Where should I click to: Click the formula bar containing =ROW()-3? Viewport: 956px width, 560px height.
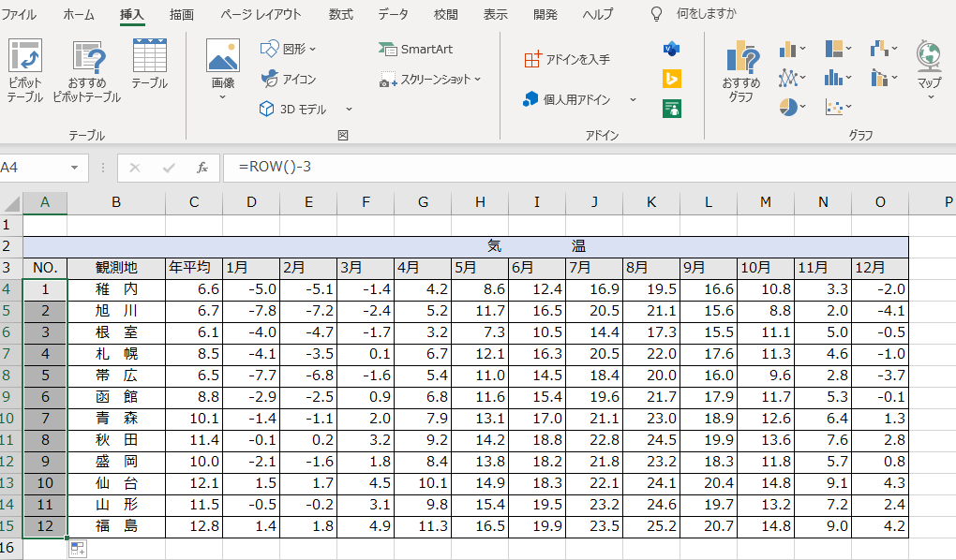tap(562, 168)
